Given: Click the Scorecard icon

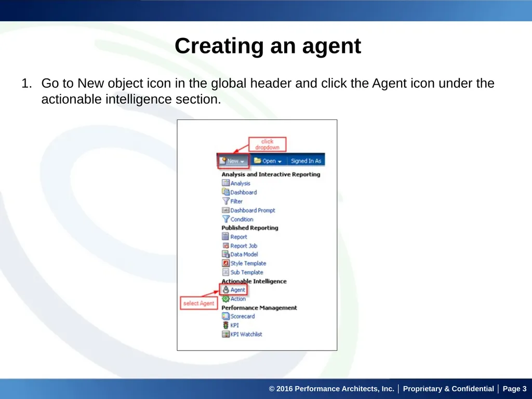Looking at the screenshot, I should pyautogui.click(x=225, y=316).
